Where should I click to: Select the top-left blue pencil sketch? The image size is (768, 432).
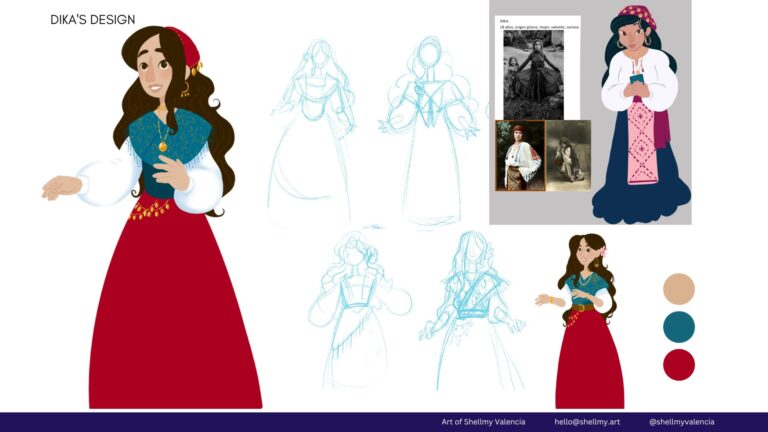313,130
